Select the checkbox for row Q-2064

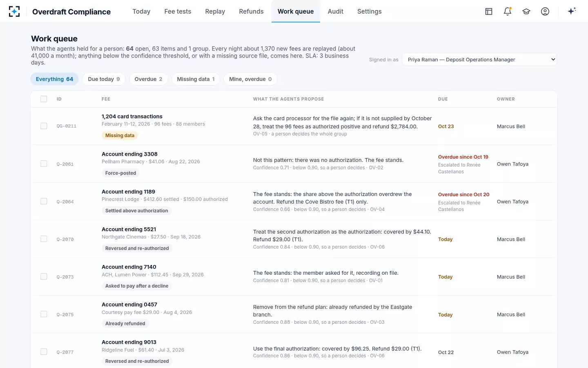(44, 201)
